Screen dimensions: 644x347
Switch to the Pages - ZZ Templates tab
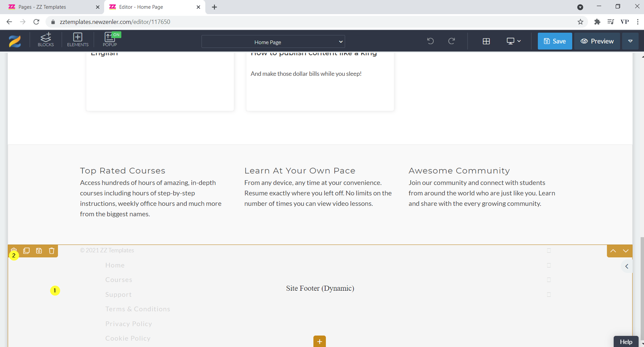click(x=51, y=7)
